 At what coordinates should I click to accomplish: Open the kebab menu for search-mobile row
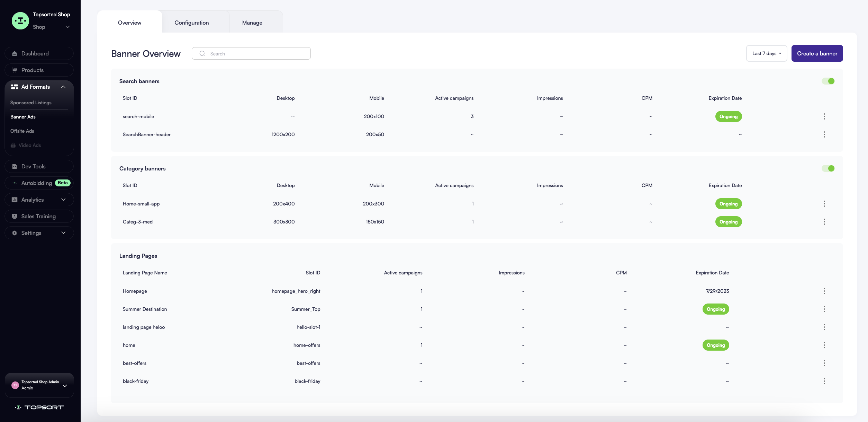coord(824,116)
